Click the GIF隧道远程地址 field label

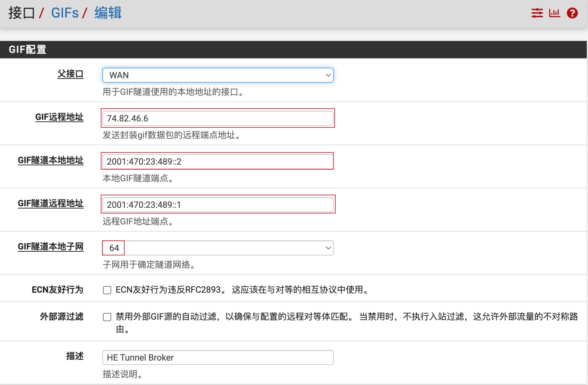[x=50, y=203]
